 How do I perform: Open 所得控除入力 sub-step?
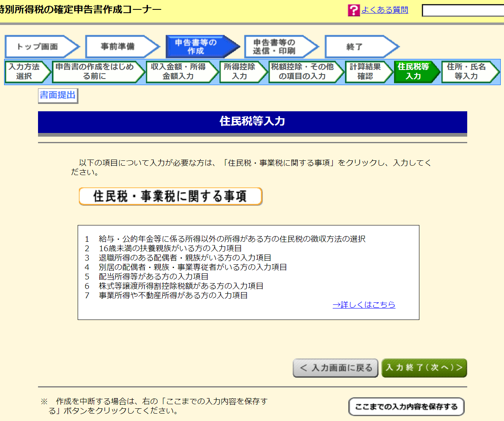(x=244, y=72)
